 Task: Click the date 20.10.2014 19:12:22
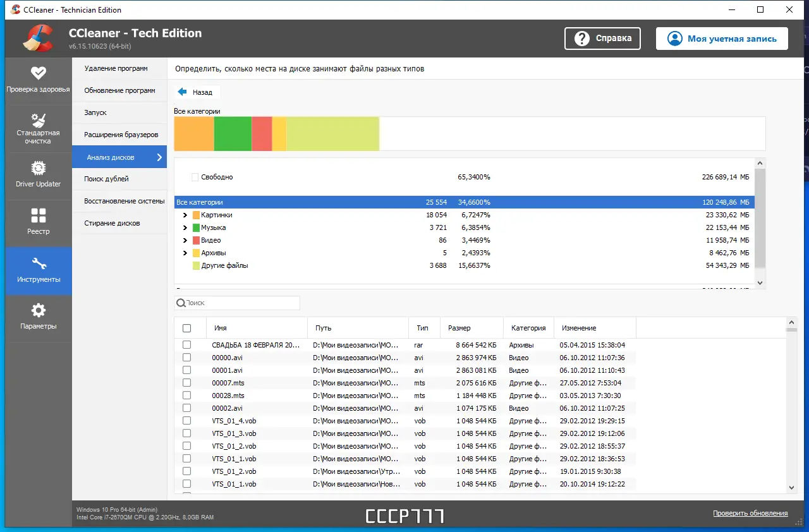pos(592,484)
